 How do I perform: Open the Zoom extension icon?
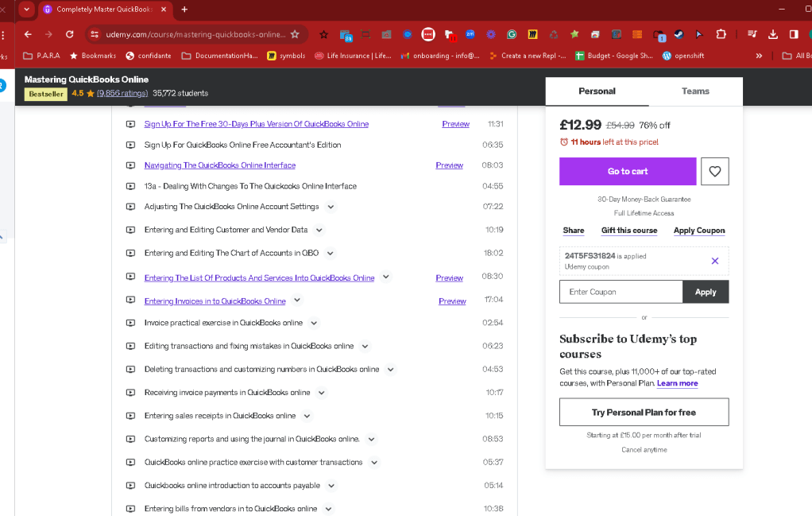[470, 34]
